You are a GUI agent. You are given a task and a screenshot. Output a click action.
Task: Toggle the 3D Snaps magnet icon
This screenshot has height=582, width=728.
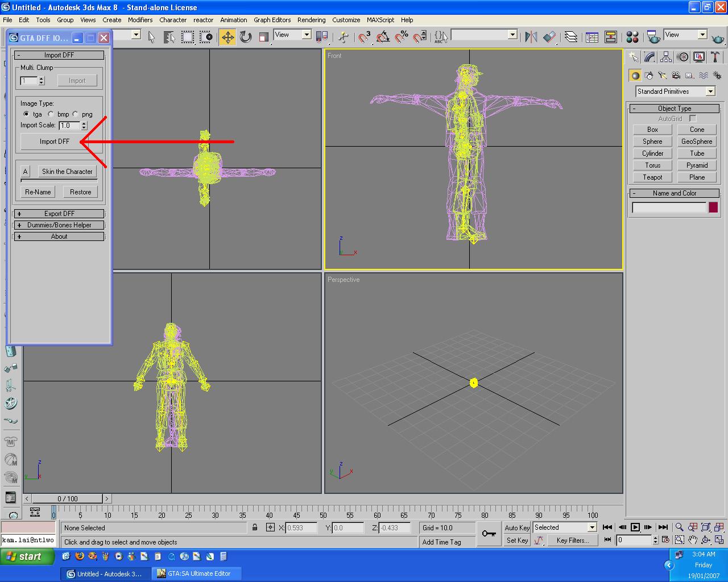pos(365,38)
